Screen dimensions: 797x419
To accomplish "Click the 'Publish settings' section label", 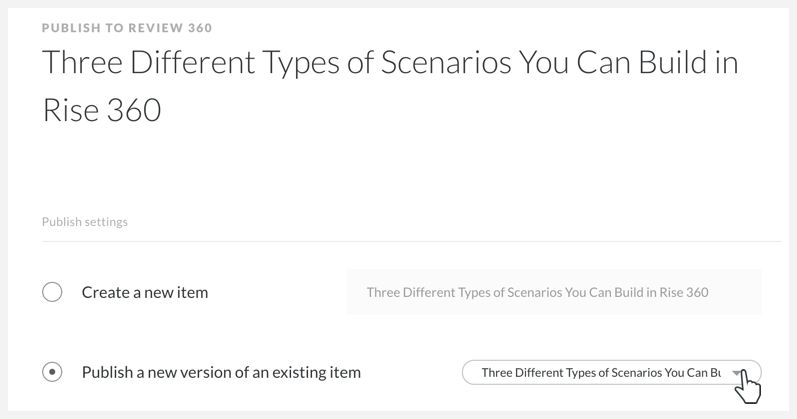I will point(85,221).
